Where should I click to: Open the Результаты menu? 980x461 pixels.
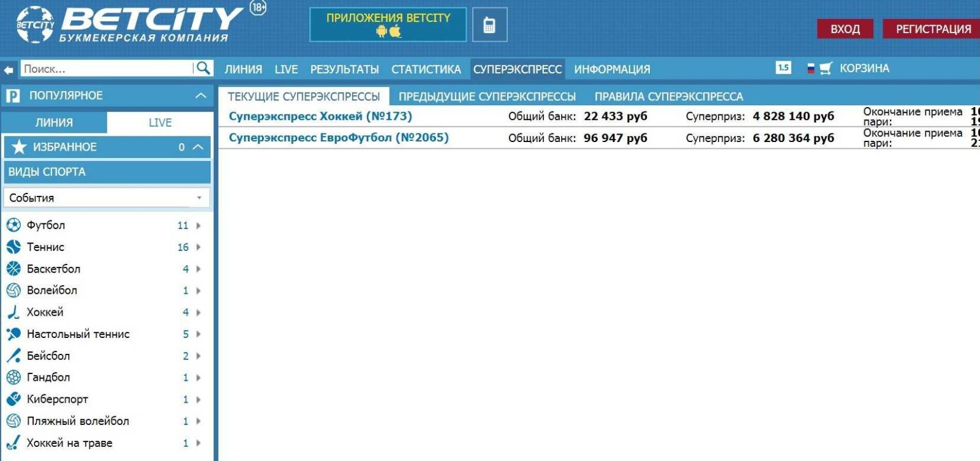click(344, 69)
